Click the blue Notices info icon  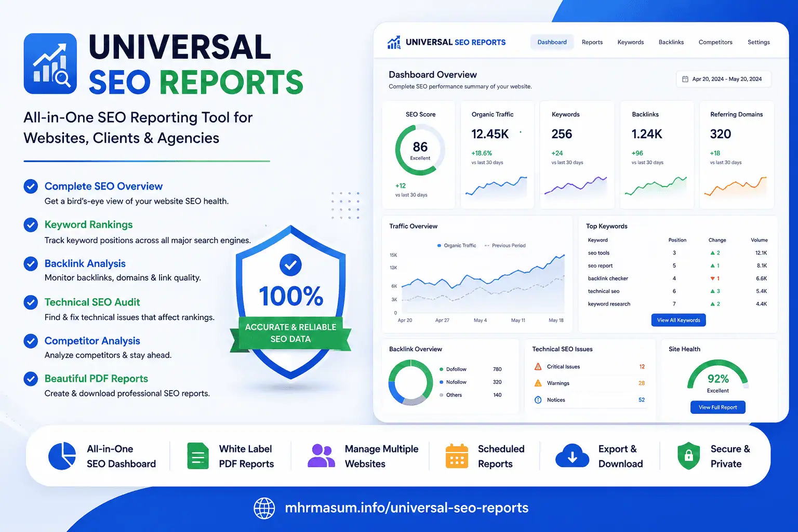pos(538,400)
